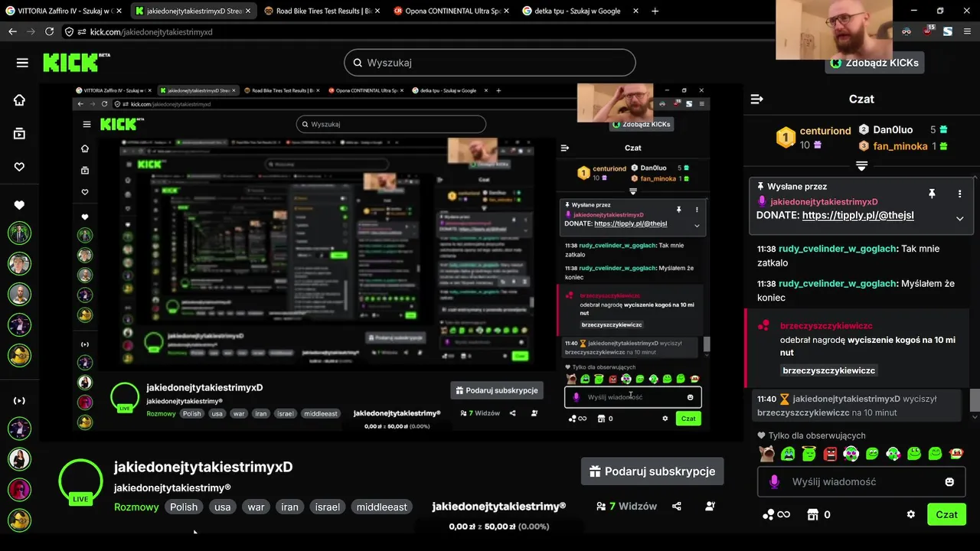This screenshot has height=551, width=980.
Task: Click the browser address bar URL
Action: 152,32
